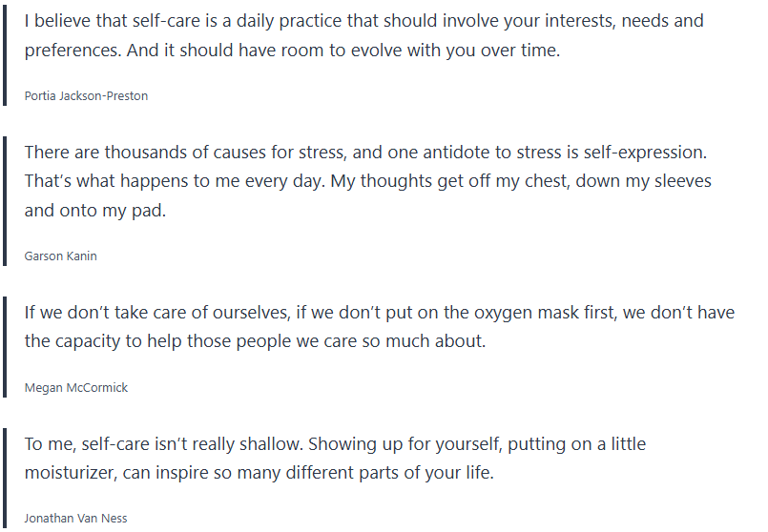Click the Garson Kanin attribution
Image resolution: width=768 pixels, height=532 pixels.
[x=59, y=256]
